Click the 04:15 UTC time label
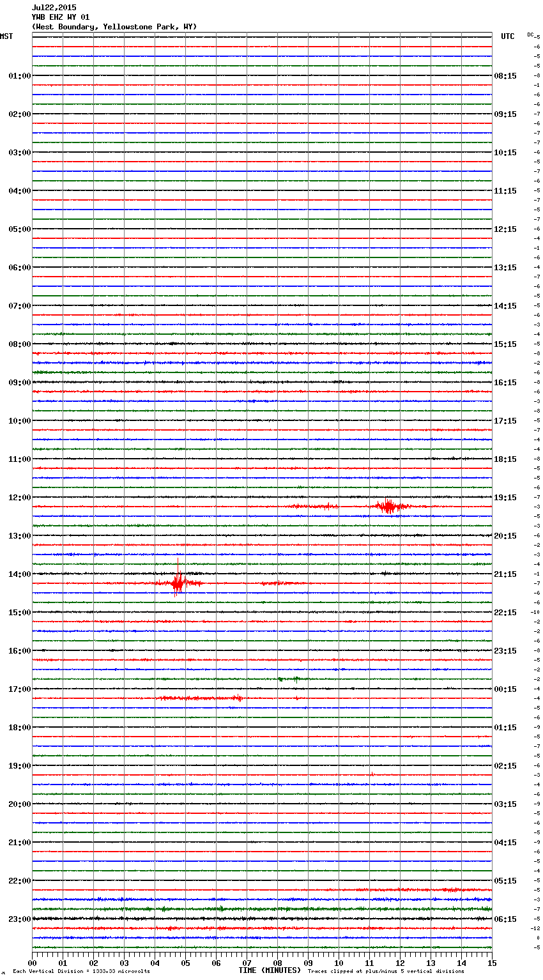This screenshot has height=980, width=543. [505, 843]
